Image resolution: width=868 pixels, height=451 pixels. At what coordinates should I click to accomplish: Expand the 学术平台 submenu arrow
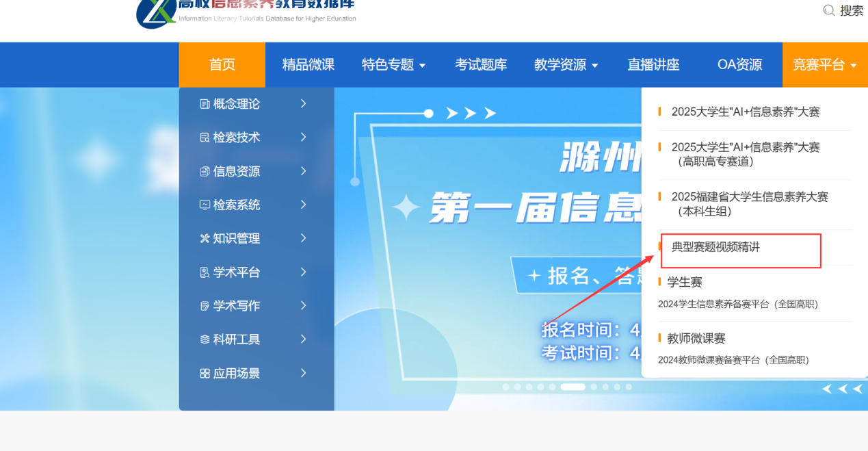tap(303, 272)
